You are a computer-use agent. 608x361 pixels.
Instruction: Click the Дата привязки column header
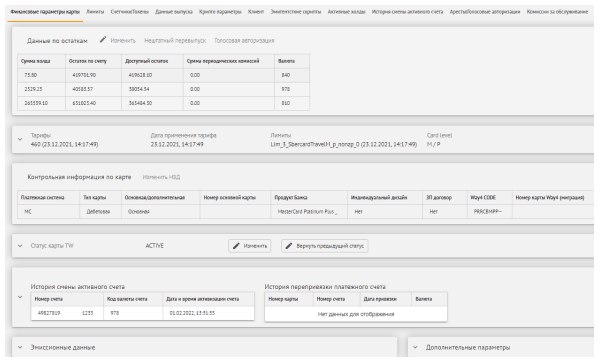tap(386, 299)
